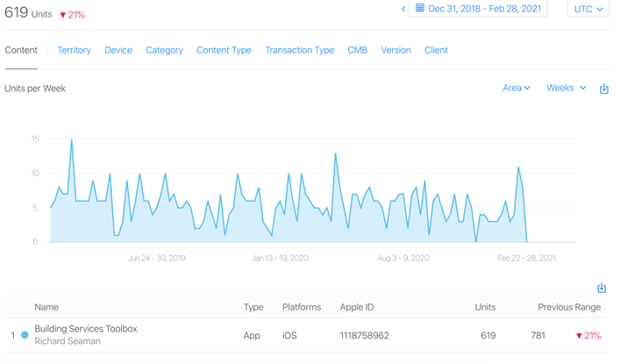620x364 pixels.
Task: Open the Weeks interval dropdown
Action: pyautogui.click(x=567, y=88)
